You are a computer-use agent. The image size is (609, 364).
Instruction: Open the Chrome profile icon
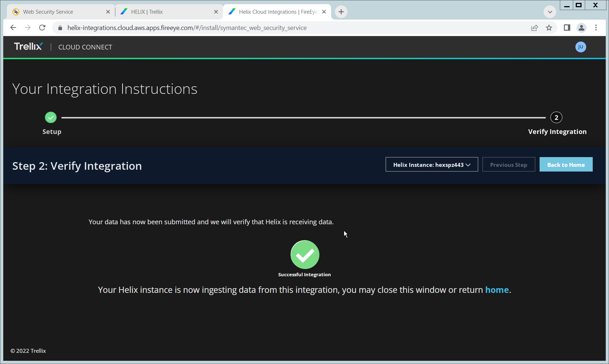[581, 28]
